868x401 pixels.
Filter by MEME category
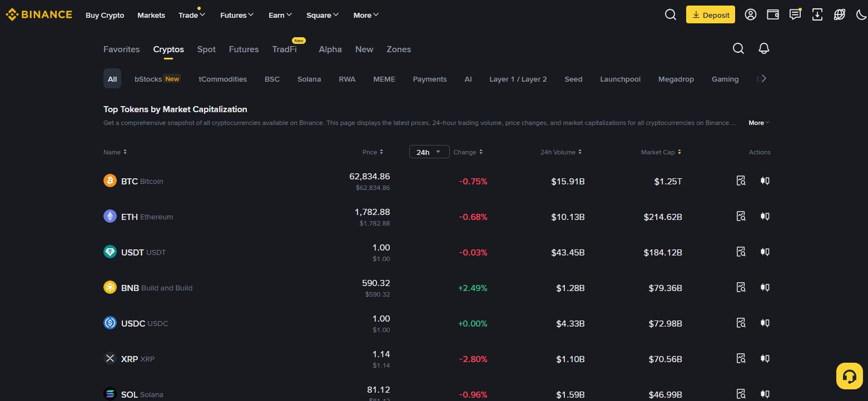384,79
